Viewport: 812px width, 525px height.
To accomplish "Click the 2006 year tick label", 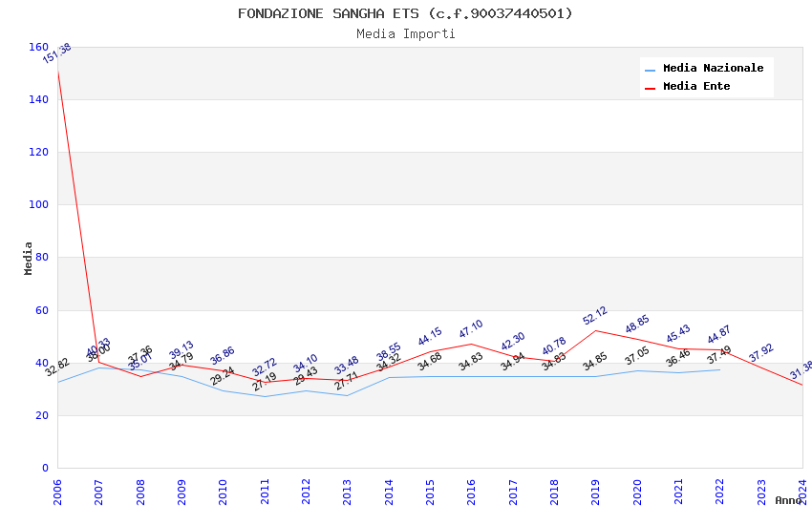I will pyautogui.click(x=57, y=492).
